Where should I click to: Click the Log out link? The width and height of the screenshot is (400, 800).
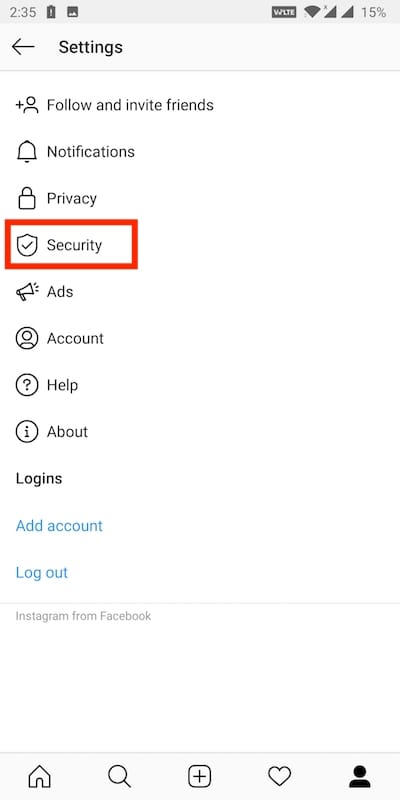pos(42,572)
